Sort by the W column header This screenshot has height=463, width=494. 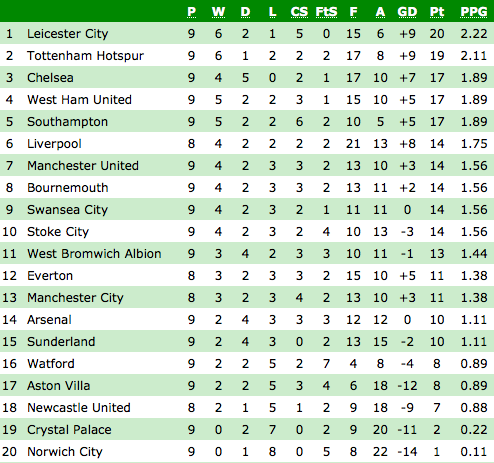(x=218, y=12)
